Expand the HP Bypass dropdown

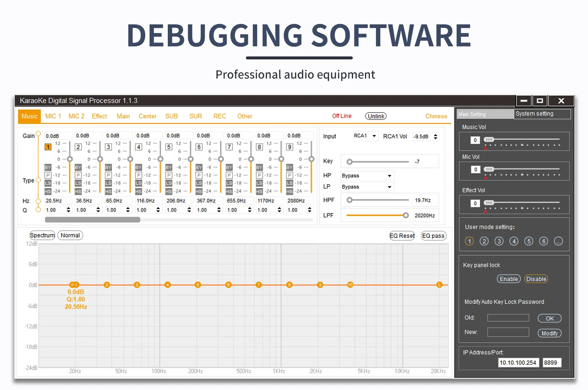[367, 176]
